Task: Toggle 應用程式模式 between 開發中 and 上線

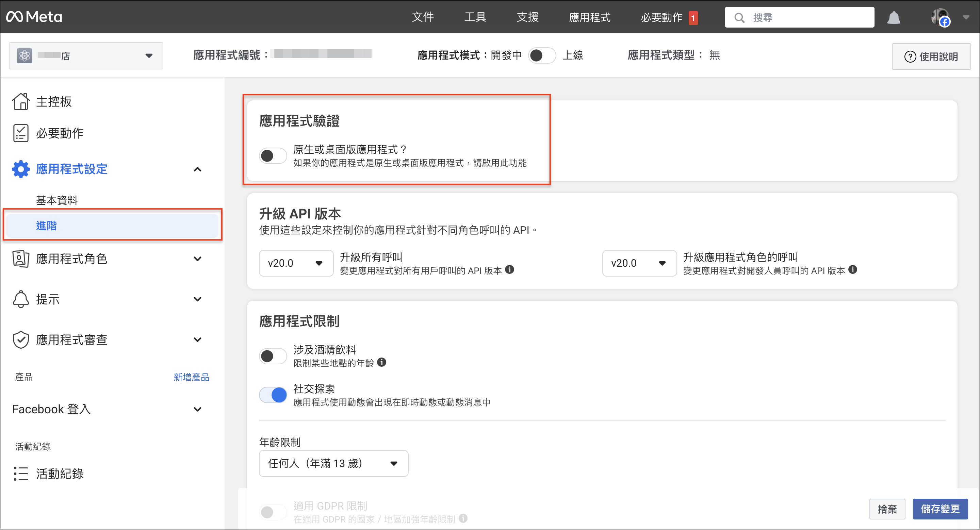Action: tap(542, 55)
